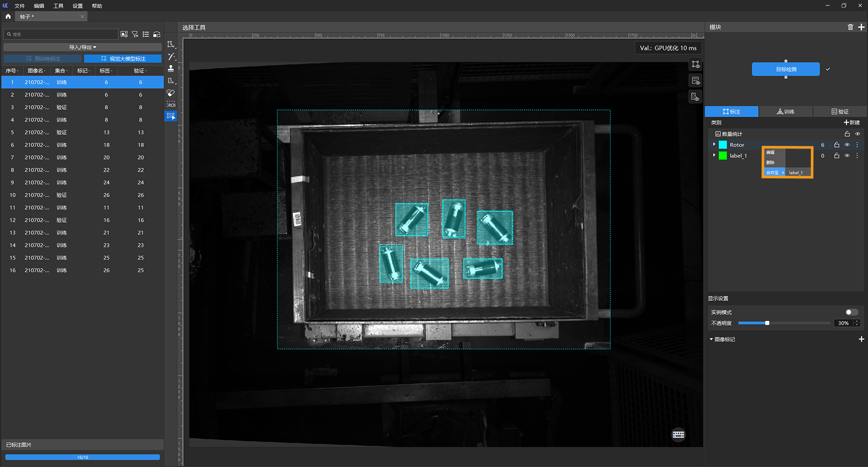This screenshot has height=467, width=868.
Task: Hide the Rotor class with eye icon
Action: pyautogui.click(x=847, y=145)
